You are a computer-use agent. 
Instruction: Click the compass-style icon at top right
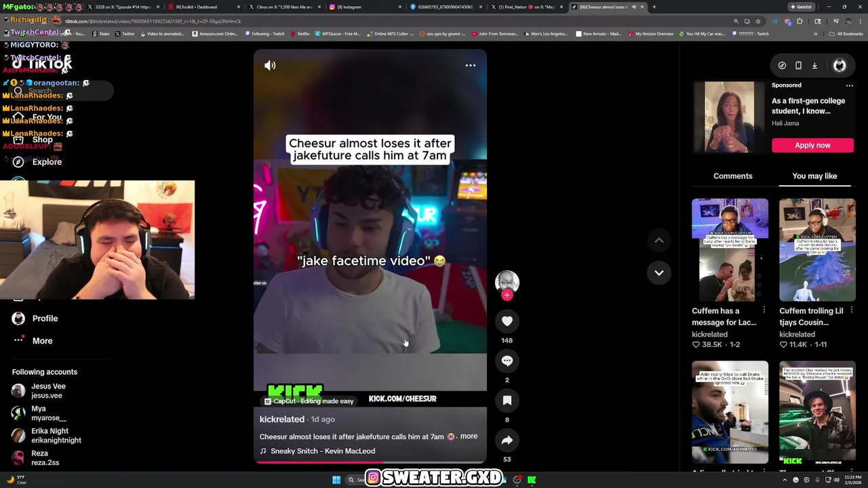pos(782,66)
